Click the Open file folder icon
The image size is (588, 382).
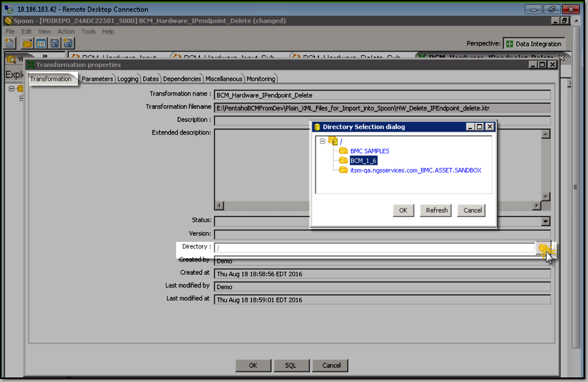[27, 44]
